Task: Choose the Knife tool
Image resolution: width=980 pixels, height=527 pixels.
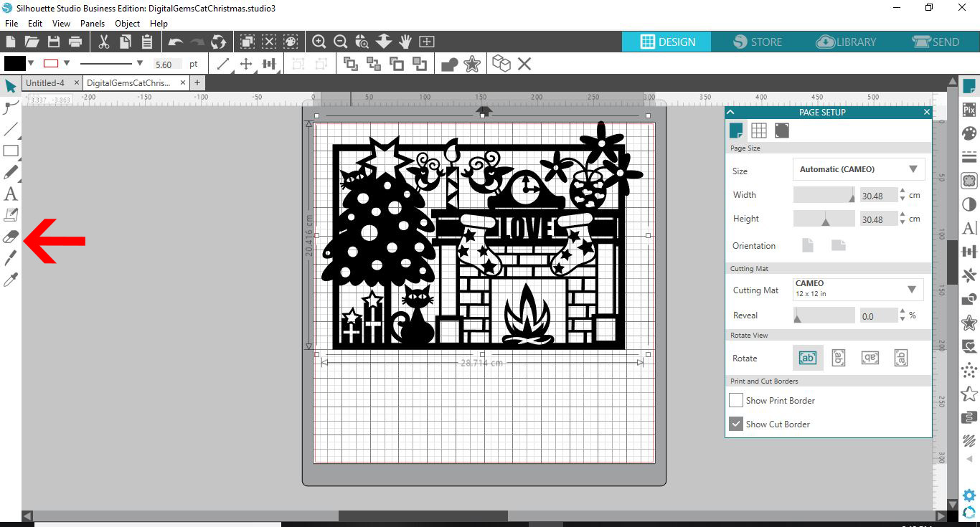Action: 11,258
